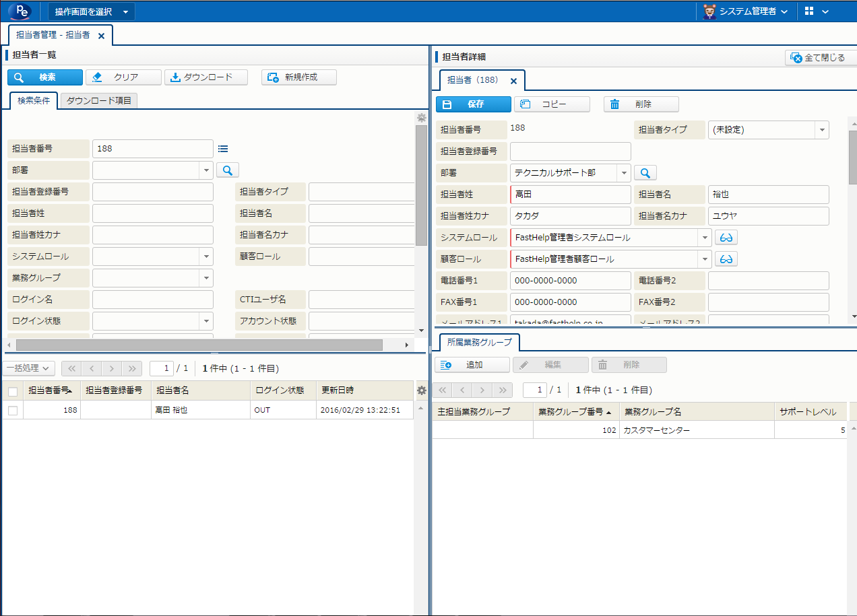
Task: Click the list icon beside 担当者番号 field
Action: tap(224, 149)
